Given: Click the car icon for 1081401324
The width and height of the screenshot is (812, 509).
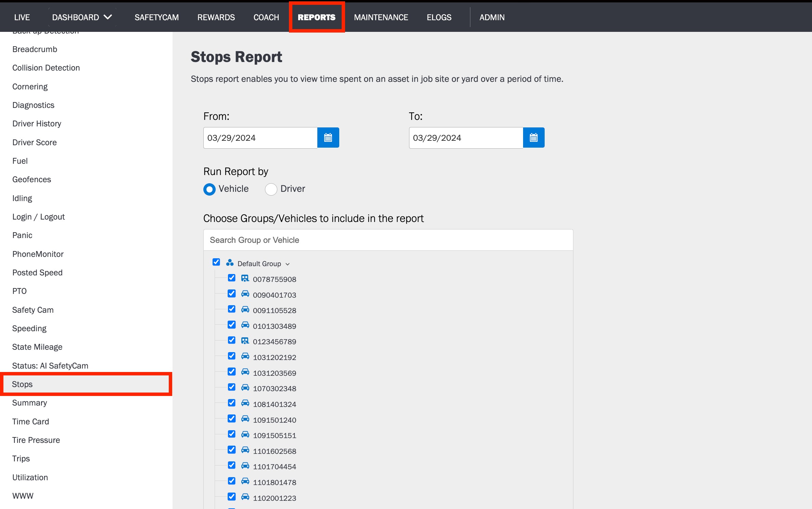Looking at the screenshot, I should (245, 403).
